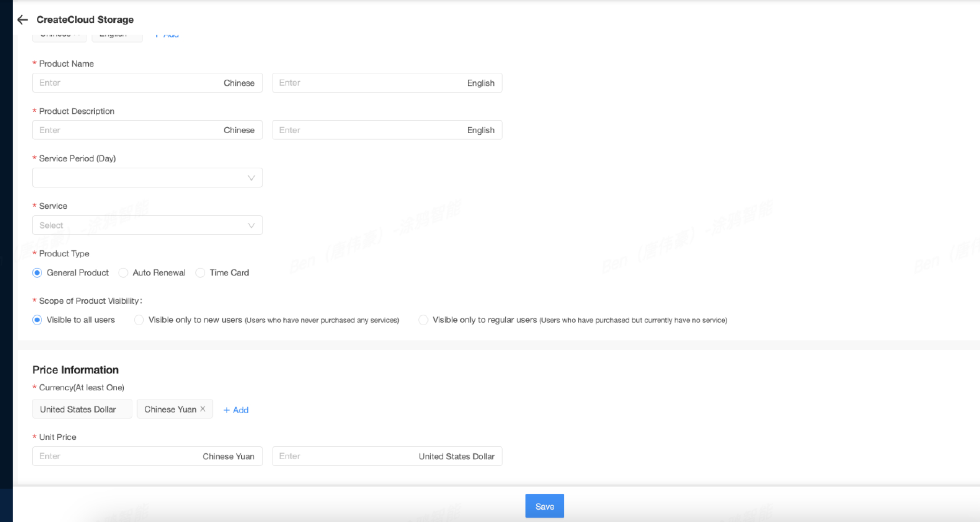Focus the Chinese Product Name field
980x522 pixels.
(x=147, y=83)
